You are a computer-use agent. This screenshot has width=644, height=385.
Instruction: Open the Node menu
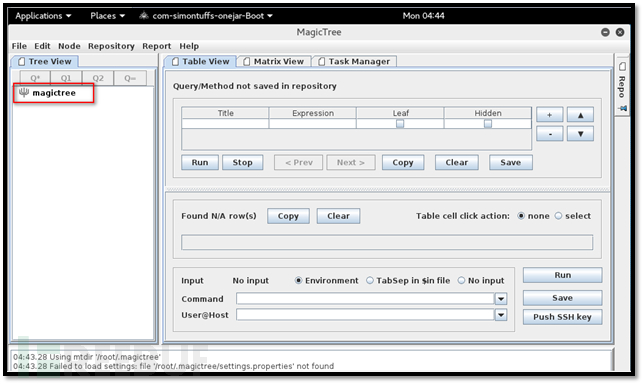[x=69, y=46]
